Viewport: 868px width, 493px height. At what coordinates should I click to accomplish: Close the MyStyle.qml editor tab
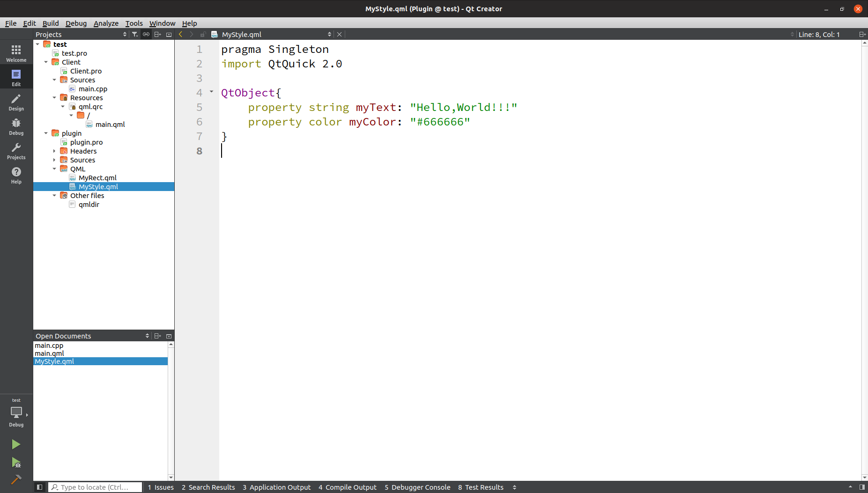click(x=339, y=34)
